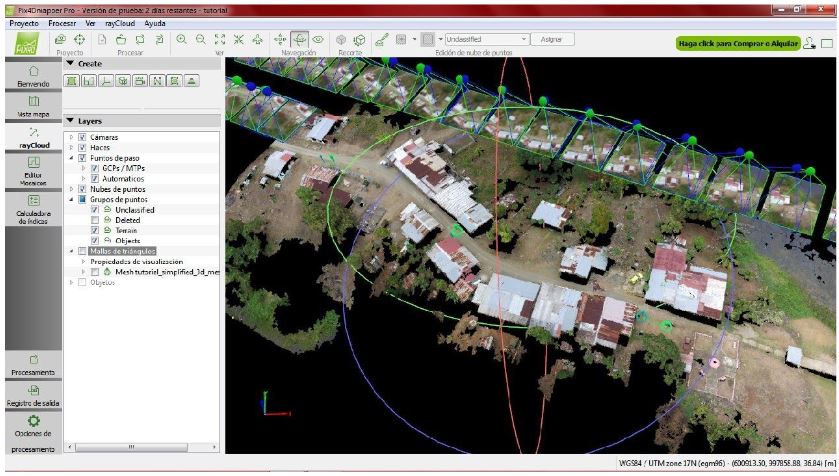This screenshot has height=476, width=839.
Task: Click the zoom out magnifier icon
Action: coord(201,39)
